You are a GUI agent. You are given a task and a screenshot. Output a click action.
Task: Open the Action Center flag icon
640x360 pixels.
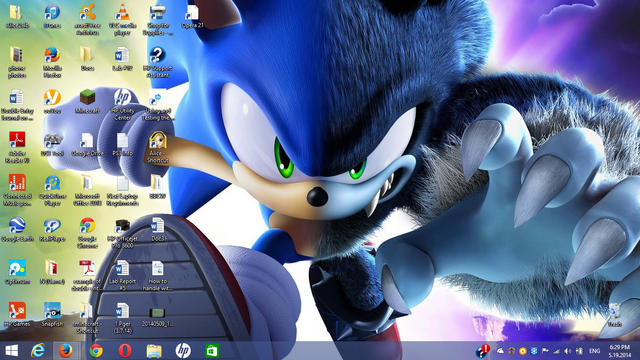pos(545,351)
